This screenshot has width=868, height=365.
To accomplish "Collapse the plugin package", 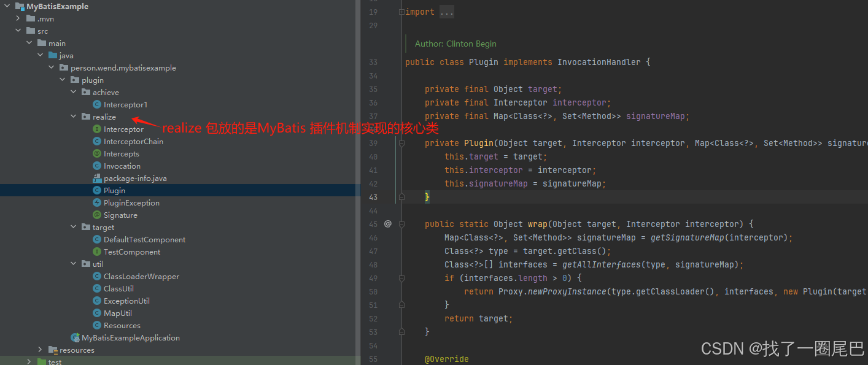I will [x=62, y=80].
